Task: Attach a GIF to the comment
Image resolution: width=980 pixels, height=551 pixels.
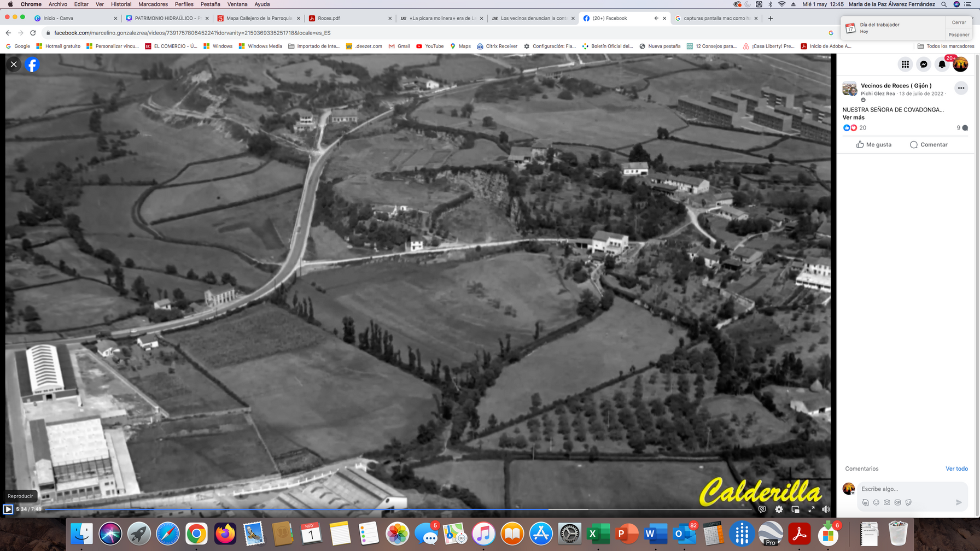Action: [897, 502]
